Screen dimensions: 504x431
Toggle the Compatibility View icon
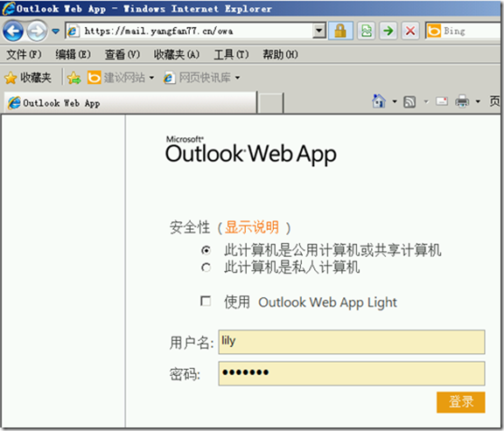(367, 31)
